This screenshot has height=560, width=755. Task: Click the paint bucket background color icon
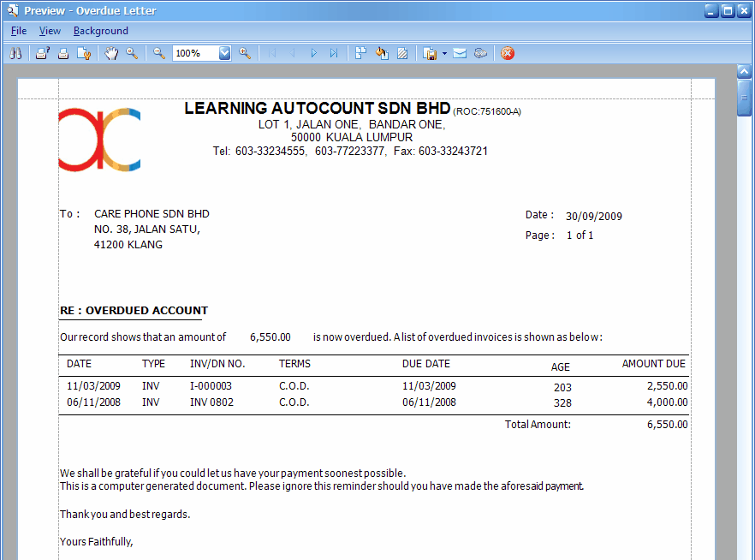(x=382, y=53)
